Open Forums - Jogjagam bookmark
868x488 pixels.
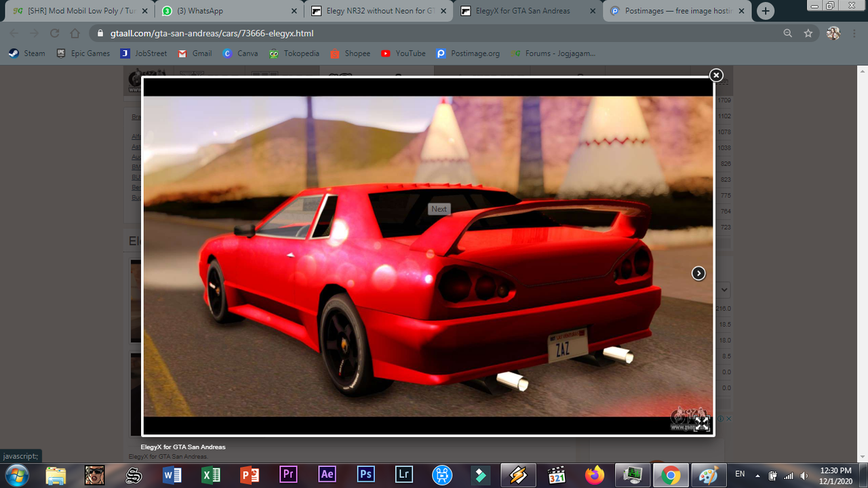pos(553,54)
